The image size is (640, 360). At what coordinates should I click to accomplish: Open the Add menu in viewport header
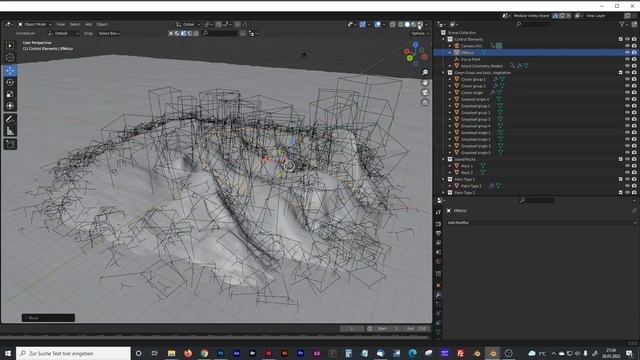click(88, 24)
